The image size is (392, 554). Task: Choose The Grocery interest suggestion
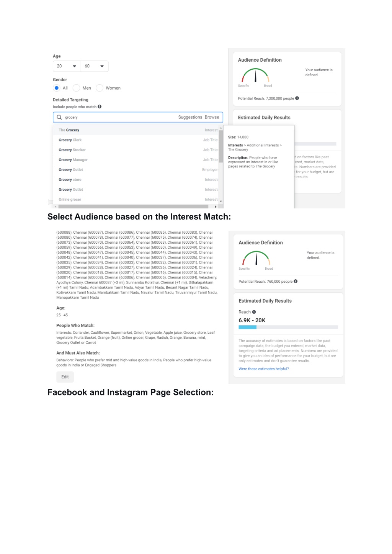[x=136, y=130]
